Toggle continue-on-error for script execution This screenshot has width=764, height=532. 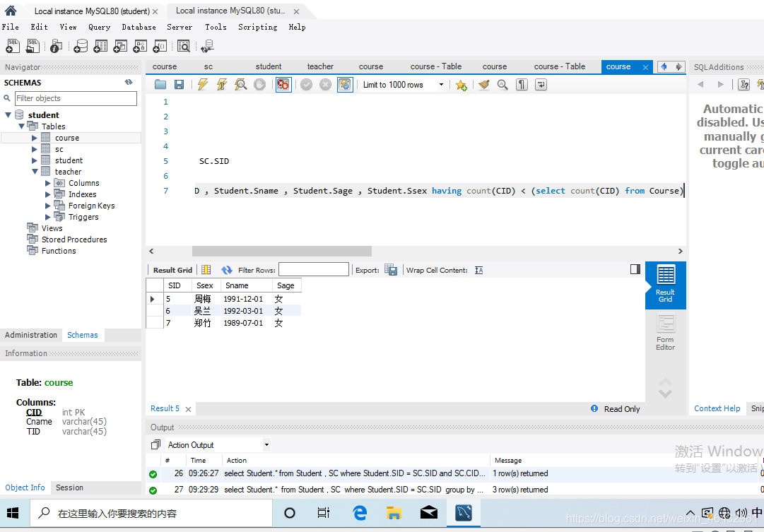coord(283,84)
